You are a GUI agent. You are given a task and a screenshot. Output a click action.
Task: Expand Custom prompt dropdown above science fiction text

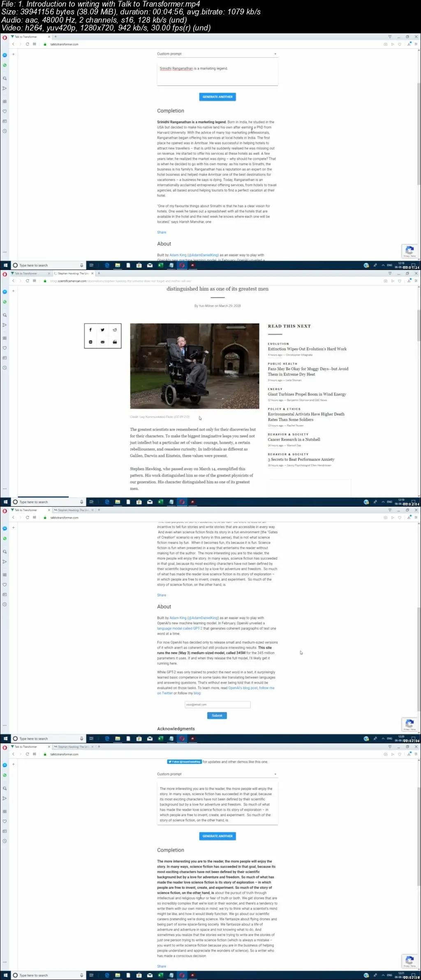coord(217,774)
